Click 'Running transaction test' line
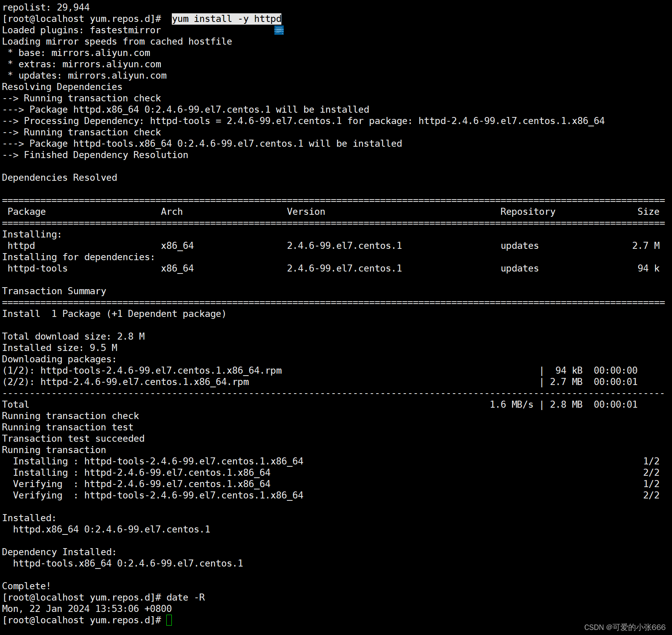This screenshot has height=635, width=672. tap(68, 427)
